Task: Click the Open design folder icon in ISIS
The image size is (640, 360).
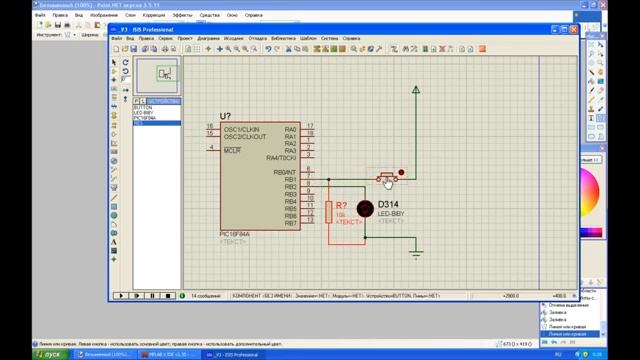Action: click(125, 49)
